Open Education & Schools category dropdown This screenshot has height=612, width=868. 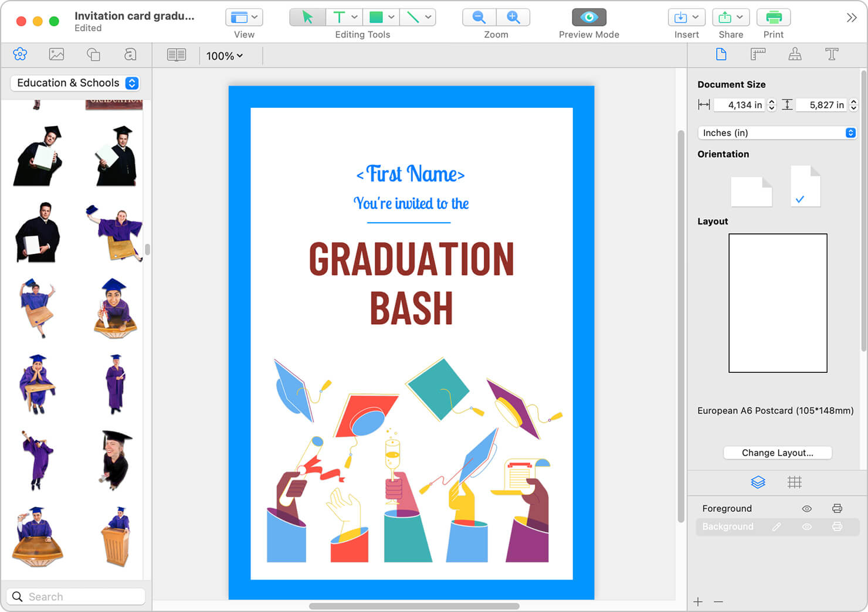tap(75, 83)
